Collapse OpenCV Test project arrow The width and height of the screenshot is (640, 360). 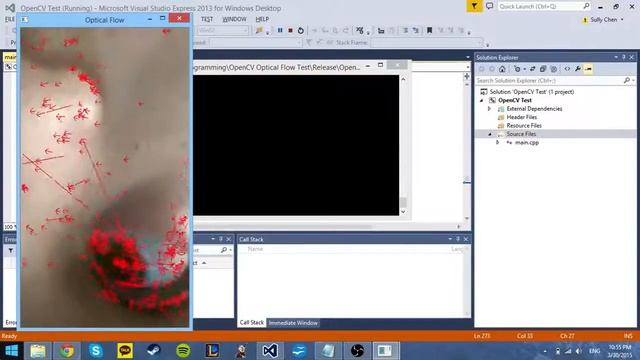pos(482,100)
